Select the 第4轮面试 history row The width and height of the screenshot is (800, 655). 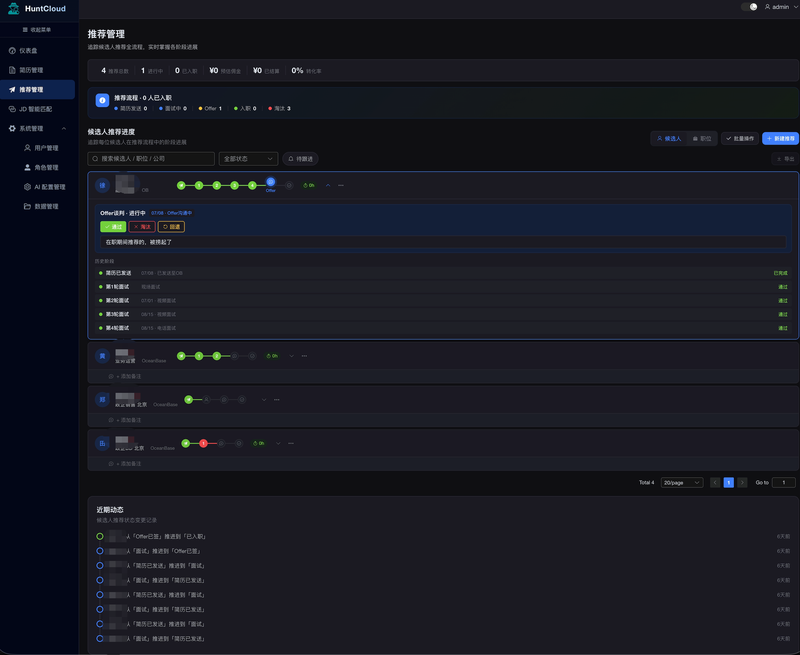coord(443,328)
